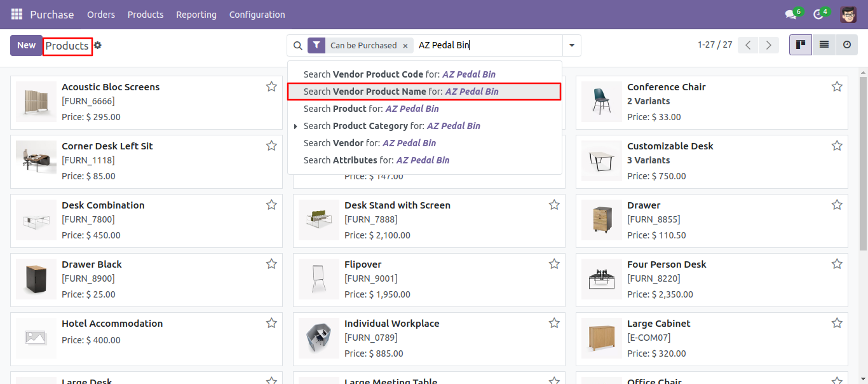Favorite the Desk Combination product
This screenshot has height=384, width=868.
click(271, 205)
